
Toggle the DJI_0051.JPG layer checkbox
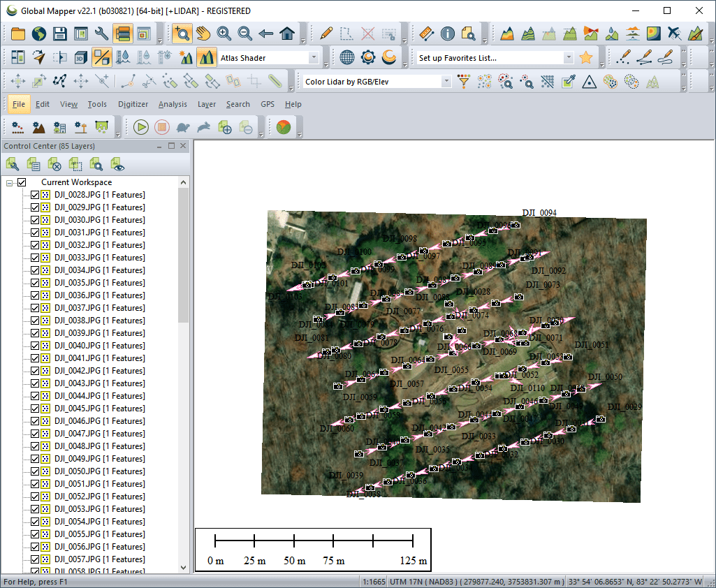click(35, 484)
